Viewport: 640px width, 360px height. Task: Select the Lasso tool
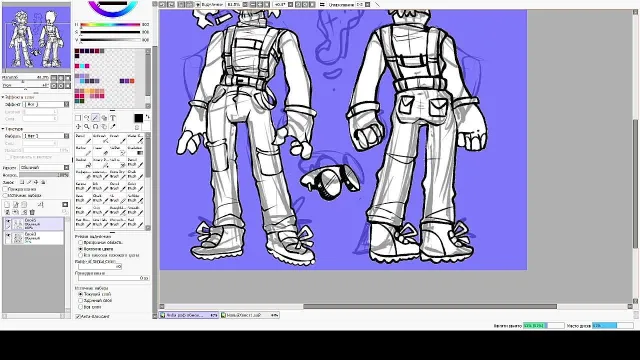pos(87,118)
